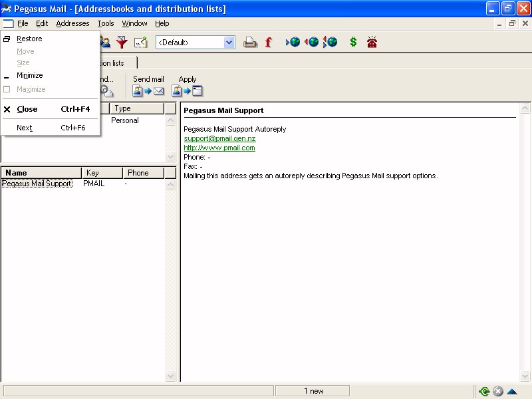Image resolution: width=532 pixels, height=399 pixels.
Task: Open the Help menu
Action: tap(162, 23)
